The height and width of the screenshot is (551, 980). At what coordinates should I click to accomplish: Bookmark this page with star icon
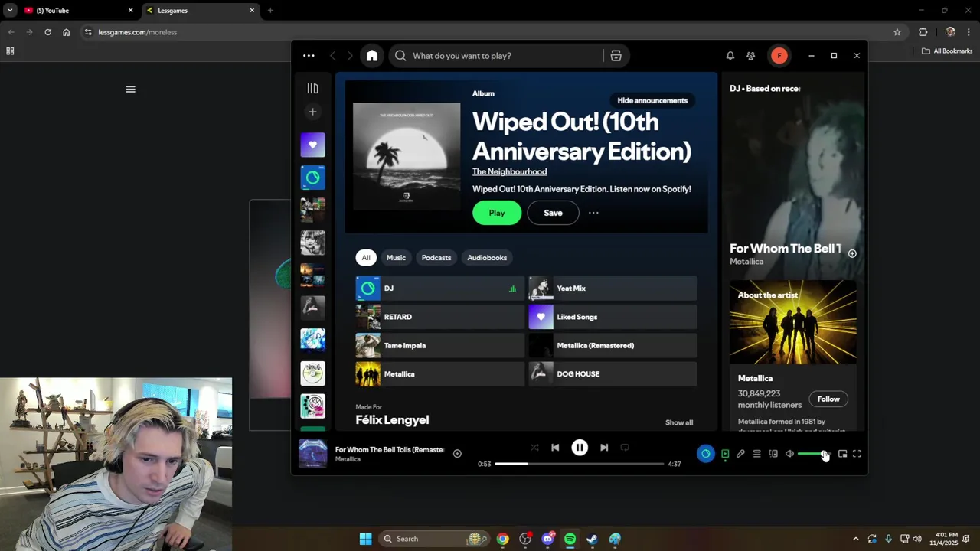pos(897,32)
